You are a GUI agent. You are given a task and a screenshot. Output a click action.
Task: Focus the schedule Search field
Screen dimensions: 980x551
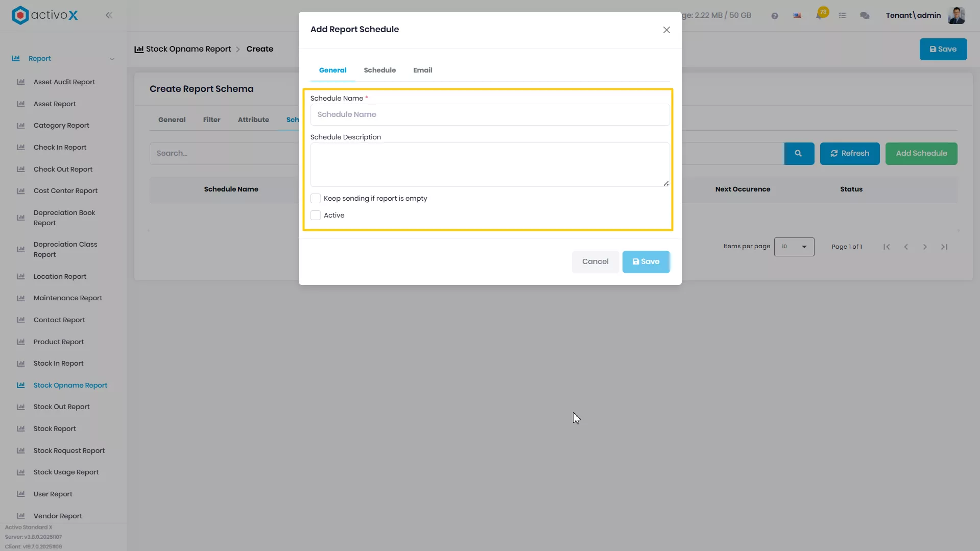point(224,153)
